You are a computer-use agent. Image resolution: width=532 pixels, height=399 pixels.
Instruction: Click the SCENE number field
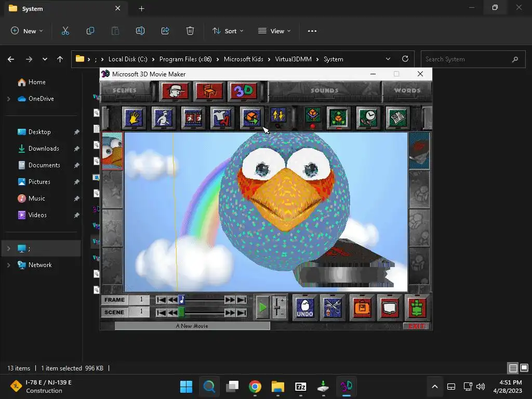coord(139,312)
